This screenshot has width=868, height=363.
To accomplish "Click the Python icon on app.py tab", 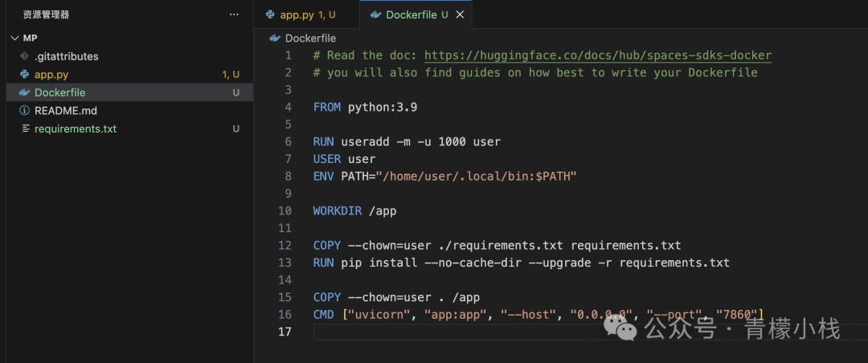I will click(x=270, y=15).
